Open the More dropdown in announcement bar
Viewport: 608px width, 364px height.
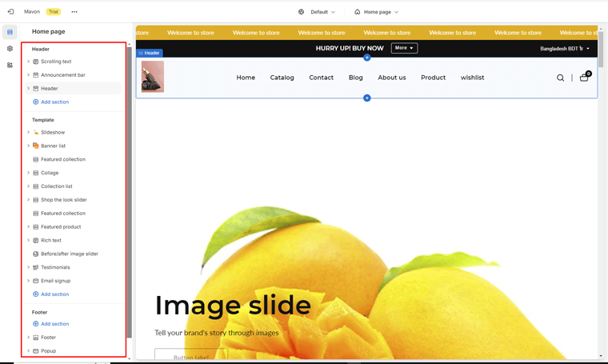(404, 48)
